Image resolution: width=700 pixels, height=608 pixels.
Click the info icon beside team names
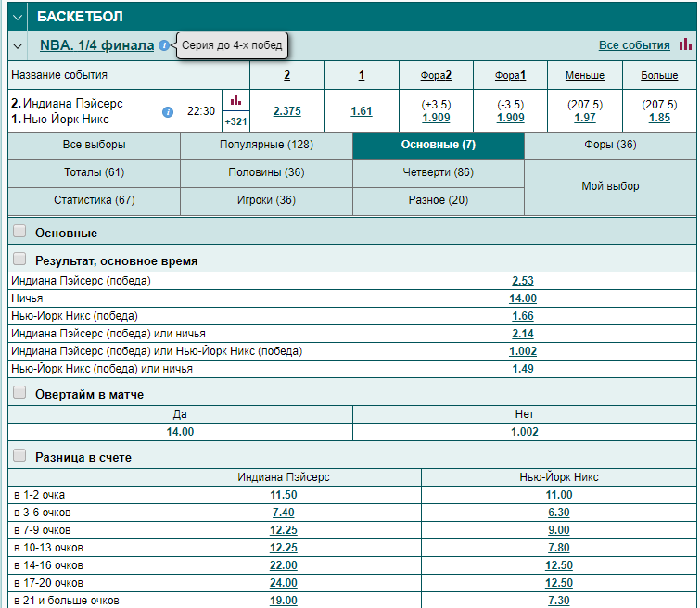tap(168, 112)
